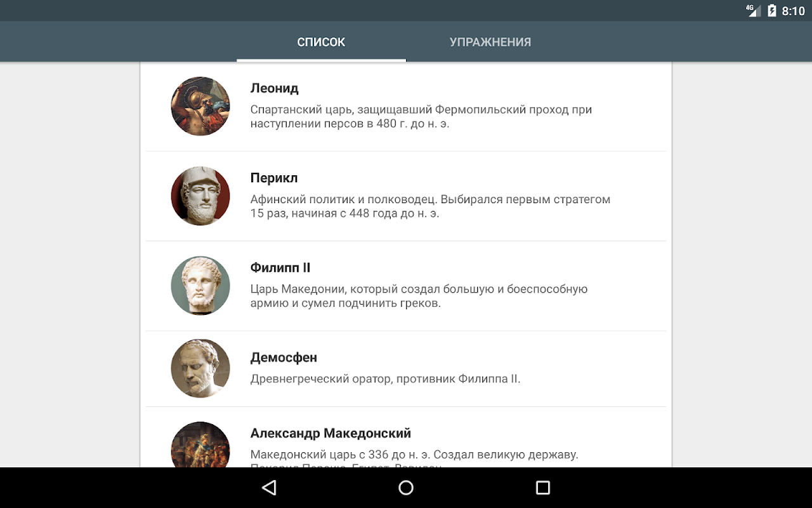The height and width of the screenshot is (508, 812).
Task: Open the Александр Македонский name heading
Action: 331,433
